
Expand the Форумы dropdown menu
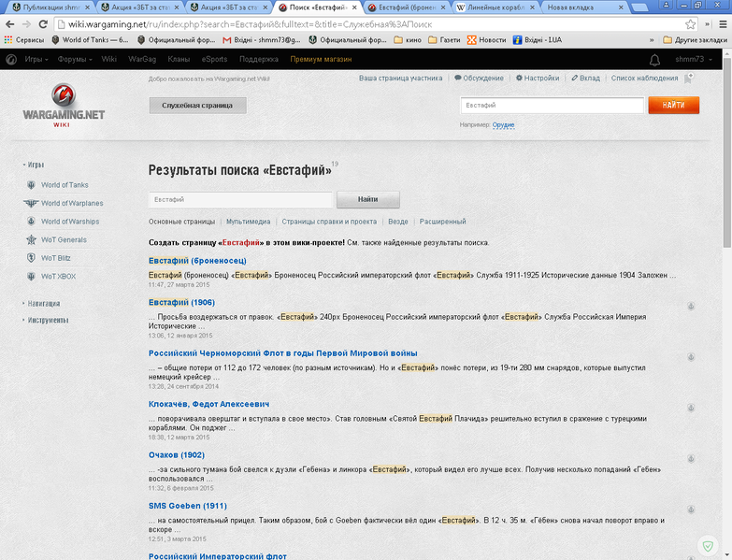(x=75, y=59)
